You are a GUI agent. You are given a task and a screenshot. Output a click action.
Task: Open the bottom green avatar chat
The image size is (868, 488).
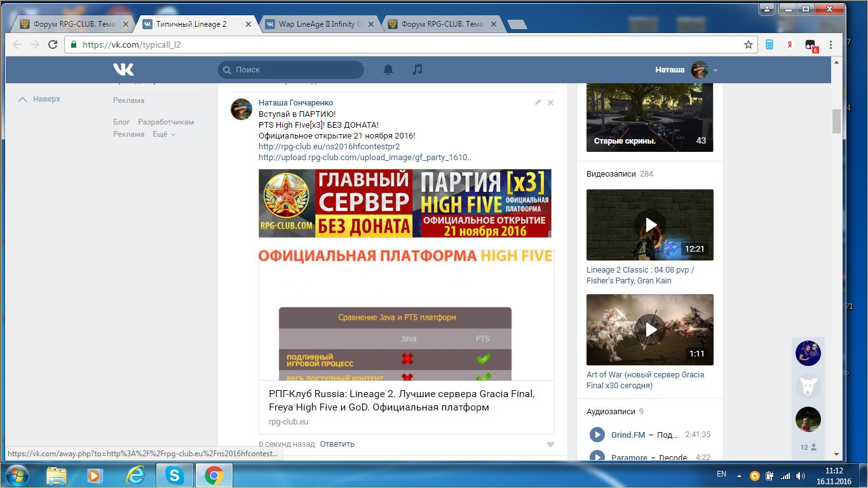tap(808, 419)
